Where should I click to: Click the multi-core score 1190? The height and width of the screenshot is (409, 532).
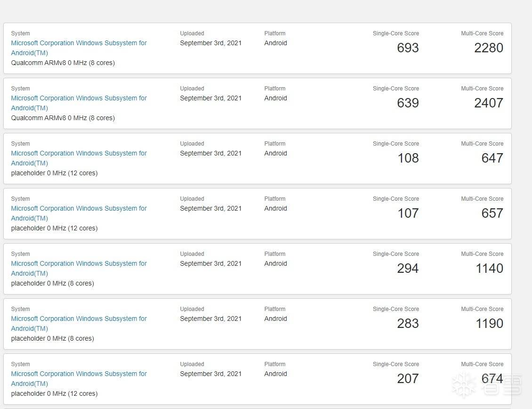tap(489, 324)
